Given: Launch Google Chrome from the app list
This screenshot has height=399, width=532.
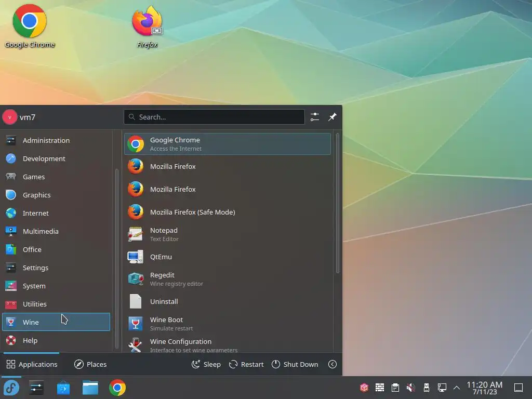Looking at the screenshot, I should click(x=228, y=144).
